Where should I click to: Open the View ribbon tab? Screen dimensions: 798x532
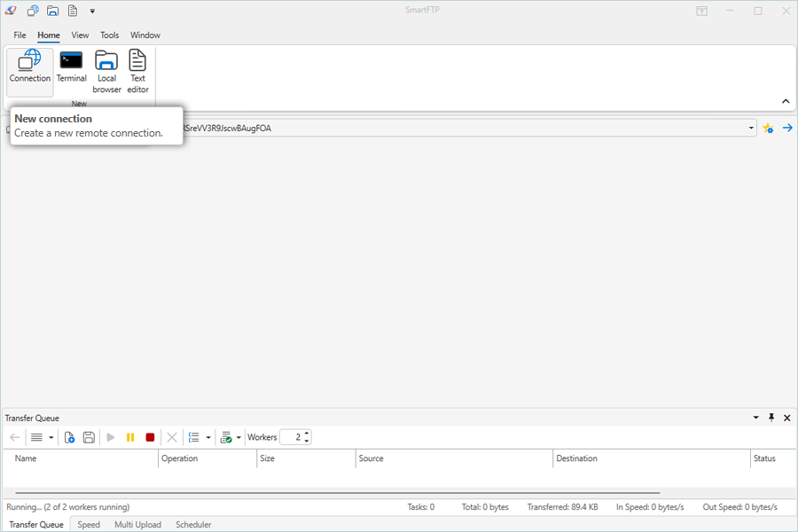tap(80, 35)
